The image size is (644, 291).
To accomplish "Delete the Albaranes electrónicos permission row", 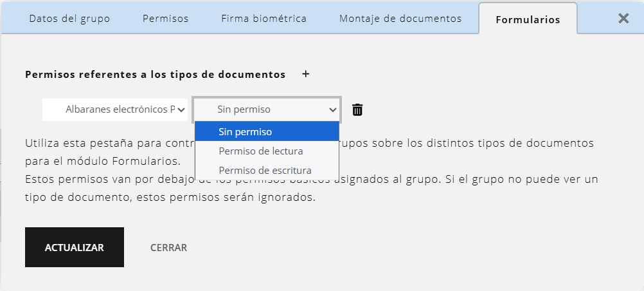I will 358,110.
